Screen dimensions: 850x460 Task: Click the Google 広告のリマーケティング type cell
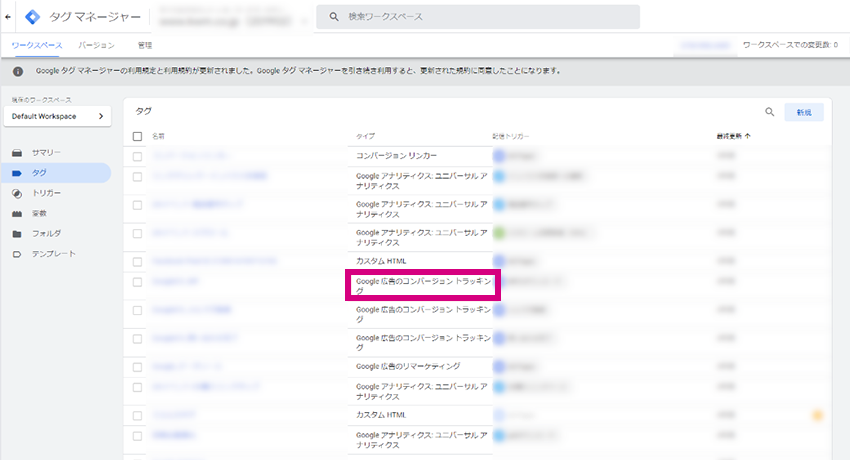point(408,367)
